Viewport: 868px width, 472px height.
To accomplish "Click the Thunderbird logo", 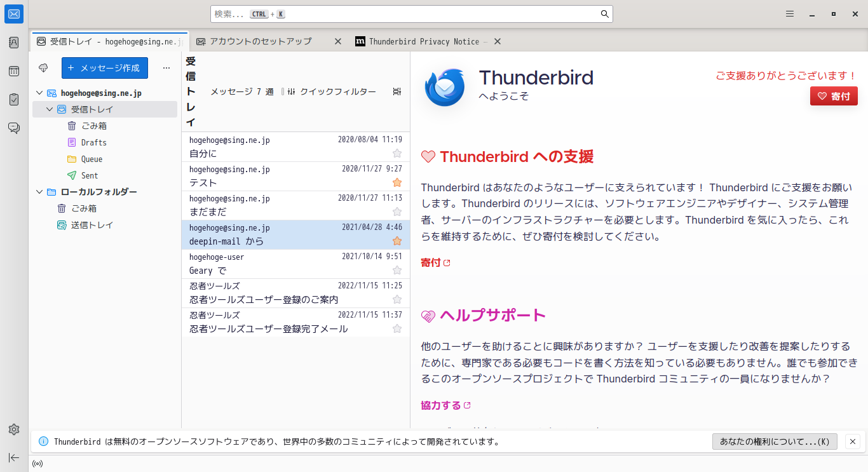I will pos(445,87).
